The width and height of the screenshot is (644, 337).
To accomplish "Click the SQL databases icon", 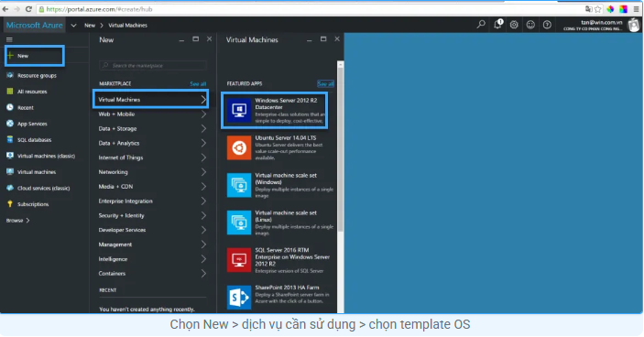I will 10,139.
